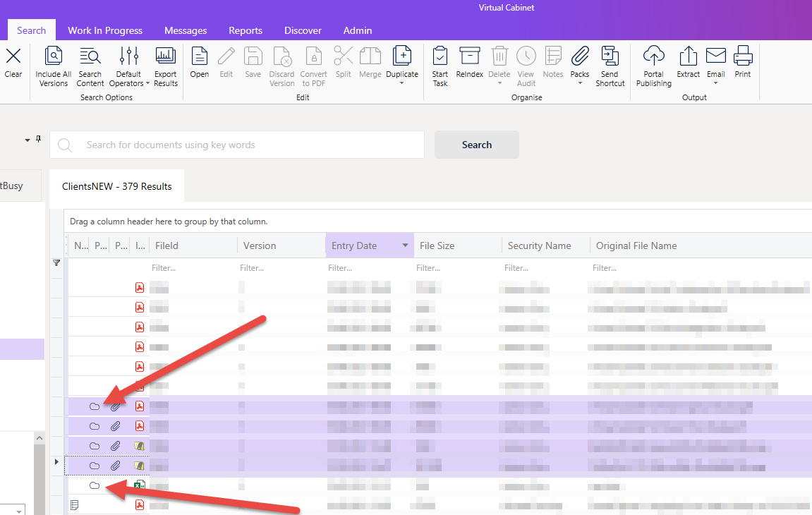
Task: Toggle the search panel pin icon
Action: 38,139
